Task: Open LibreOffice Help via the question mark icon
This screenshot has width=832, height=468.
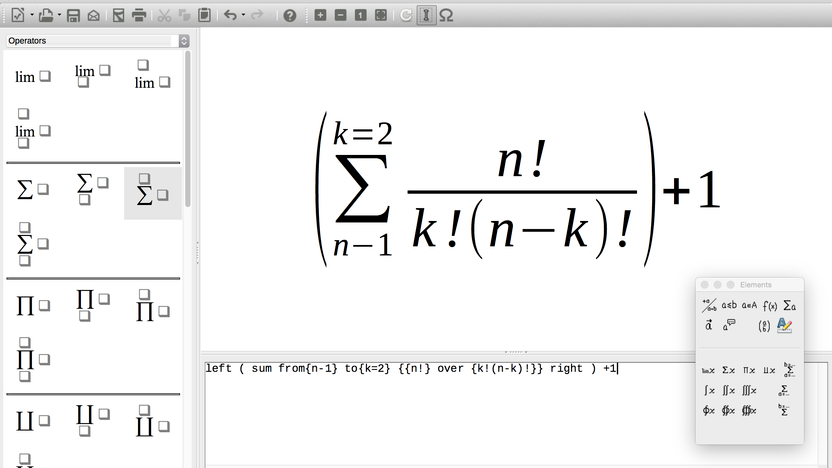Action: [289, 15]
